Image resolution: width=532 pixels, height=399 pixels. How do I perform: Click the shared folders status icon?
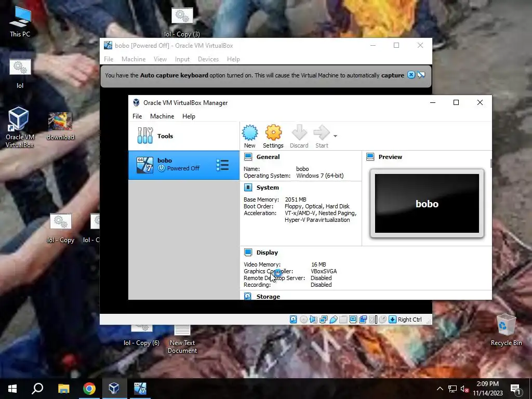point(343,320)
